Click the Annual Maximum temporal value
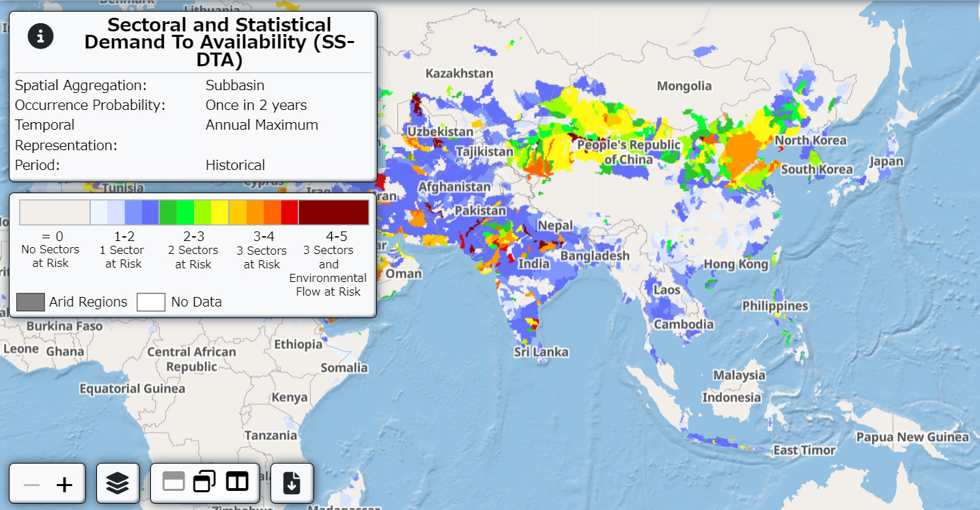The width and height of the screenshot is (980, 510). pyautogui.click(x=262, y=125)
